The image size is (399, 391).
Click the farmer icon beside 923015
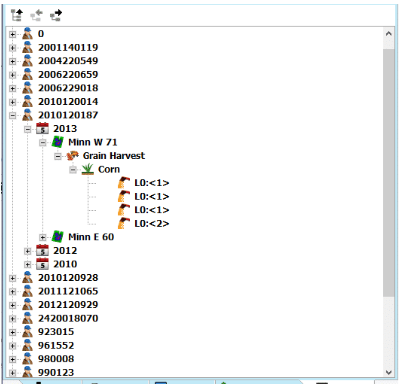point(28,332)
